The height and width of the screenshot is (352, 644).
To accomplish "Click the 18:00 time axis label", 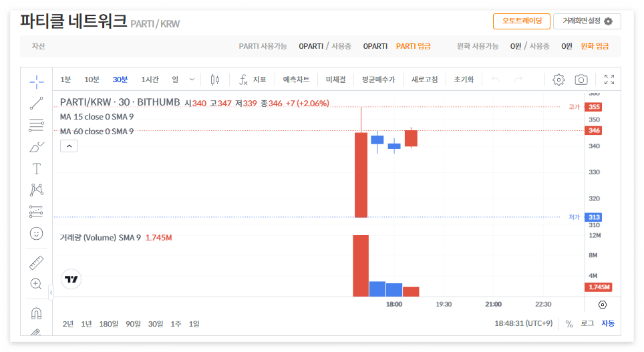I will click(394, 305).
